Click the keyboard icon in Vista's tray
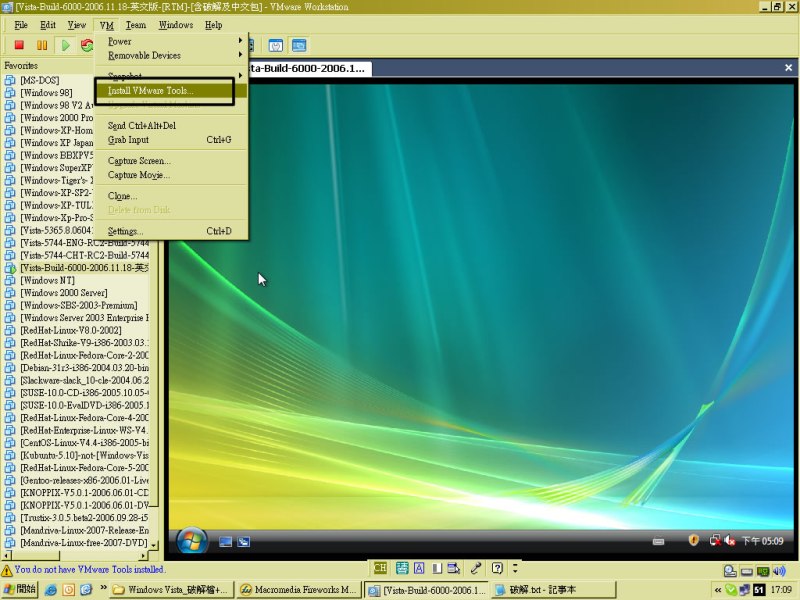This screenshot has height=600, width=800. point(658,541)
